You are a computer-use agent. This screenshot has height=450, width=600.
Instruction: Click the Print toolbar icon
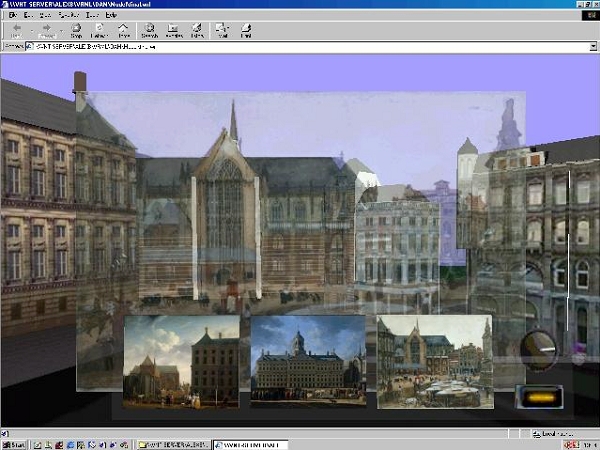pos(246,28)
